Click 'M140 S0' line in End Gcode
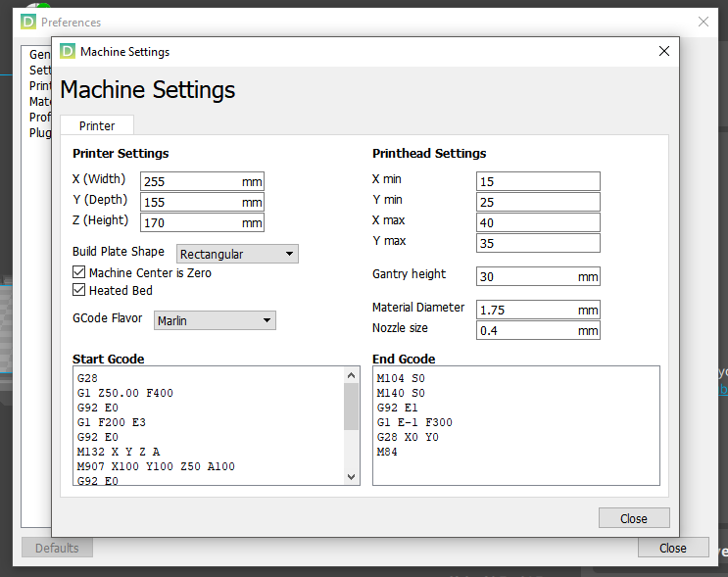This screenshot has width=728, height=577. pyautogui.click(x=401, y=393)
